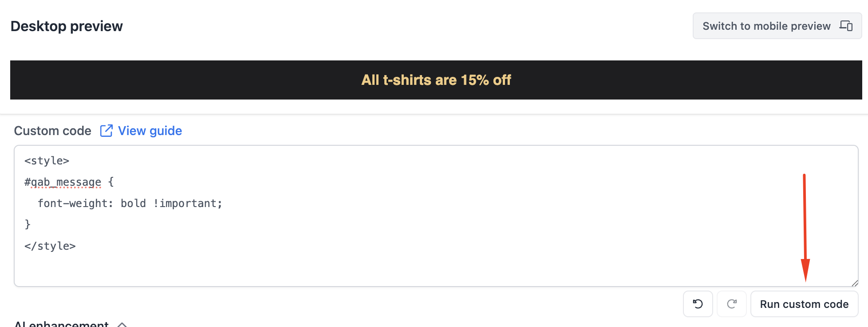Screen dimensions: 868x327
Task: Place cursor on the opening <style> line
Action: 47,161
